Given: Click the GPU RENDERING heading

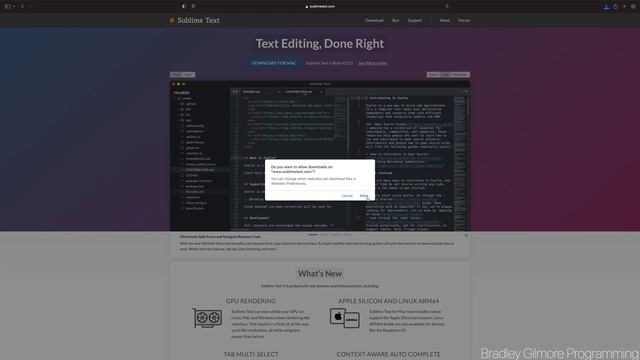Looking at the screenshot, I should point(251,301).
